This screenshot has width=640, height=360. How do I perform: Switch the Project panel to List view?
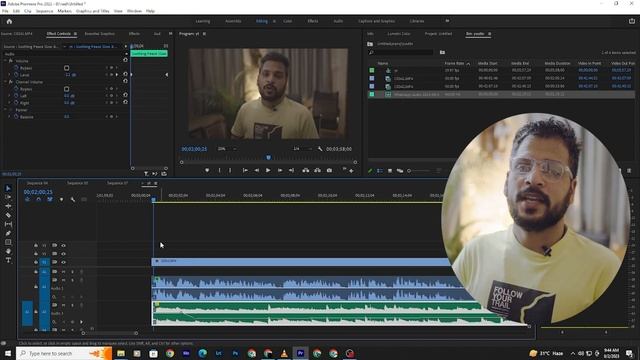tap(380, 171)
